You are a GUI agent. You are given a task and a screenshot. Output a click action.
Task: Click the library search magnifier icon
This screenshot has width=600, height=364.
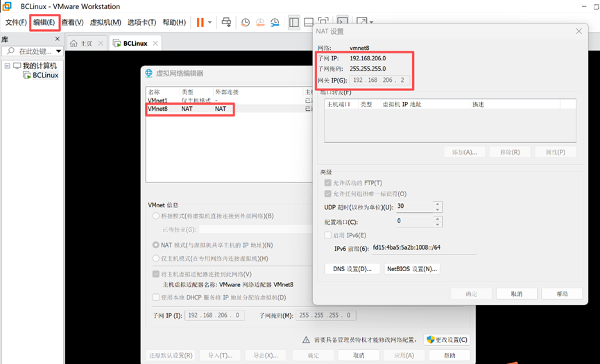click(10, 51)
